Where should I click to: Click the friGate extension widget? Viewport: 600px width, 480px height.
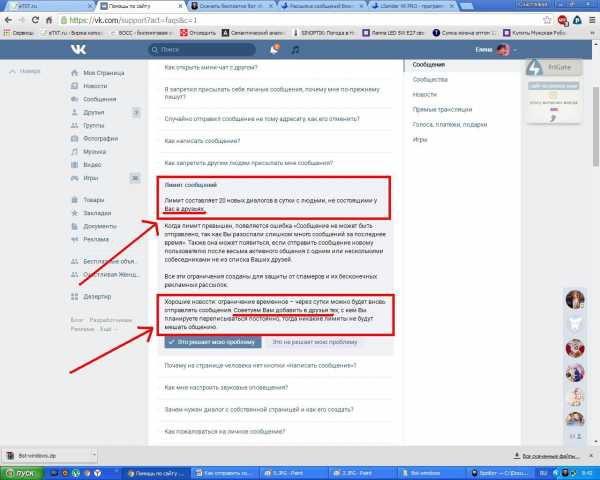click(x=554, y=67)
